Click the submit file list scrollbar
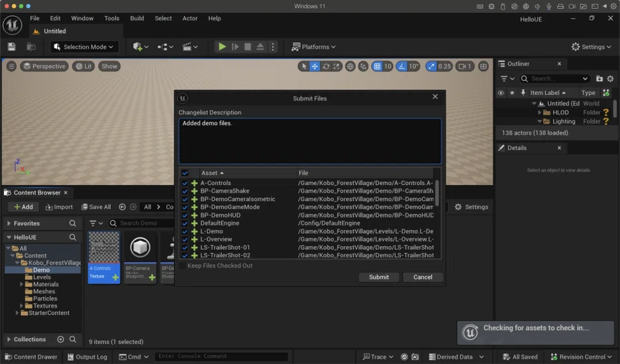The width and height of the screenshot is (620, 364). point(437,193)
